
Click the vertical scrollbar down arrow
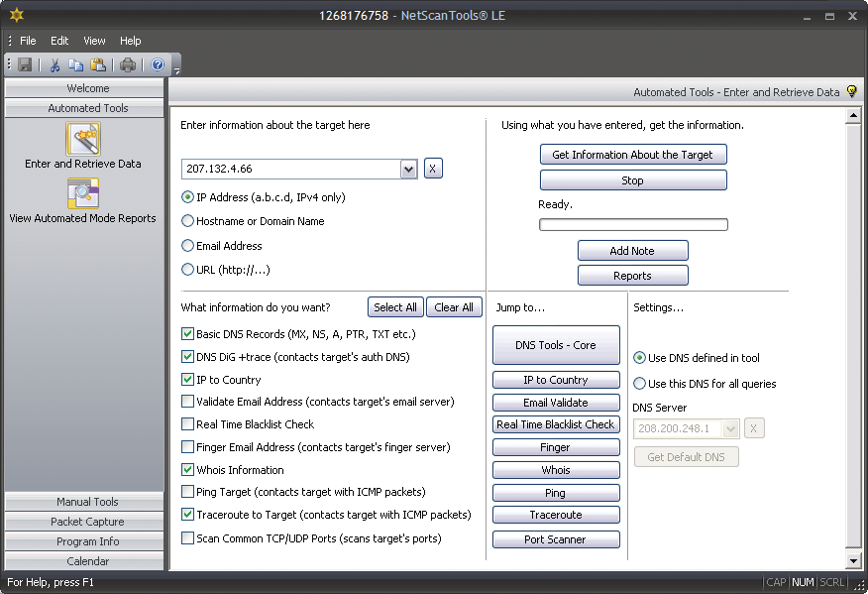[x=854, y=561]
